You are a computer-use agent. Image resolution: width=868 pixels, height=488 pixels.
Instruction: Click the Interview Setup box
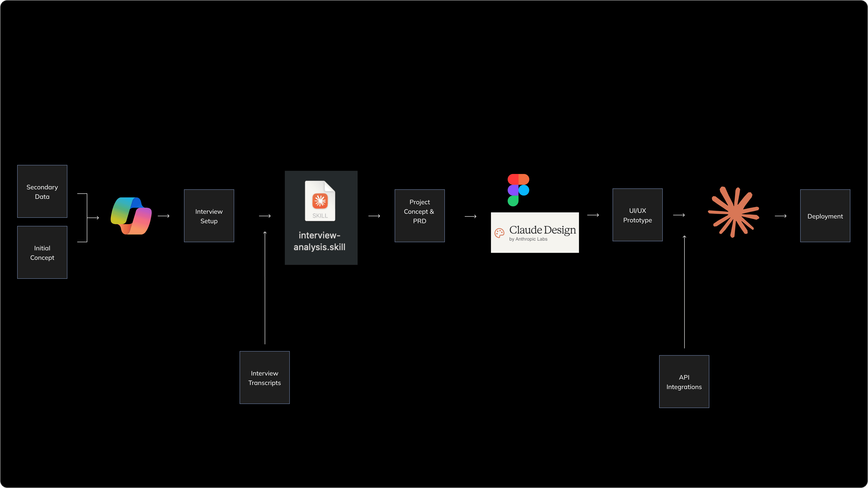click(x=209, y=216)
